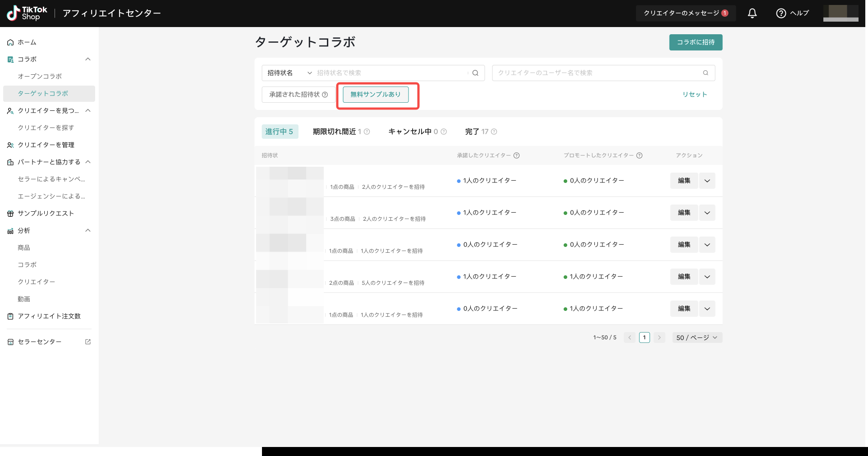Viewport: 868px width, 456px height.
Task: Open オープンコラボ in the sidebar
Action: 40,77
